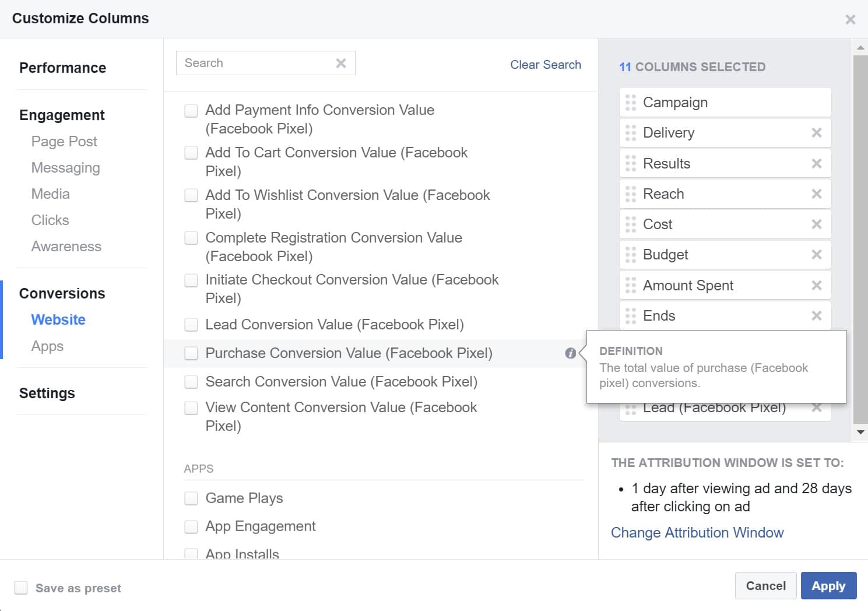The image size is (868, 611).
Task: Remove the Reach column
Action: 817,194
